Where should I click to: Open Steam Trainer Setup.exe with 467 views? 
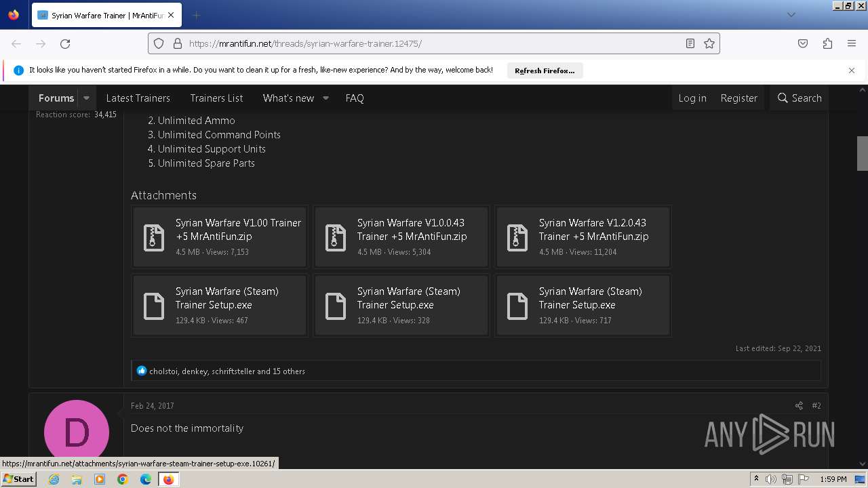(x=227, y=298)
